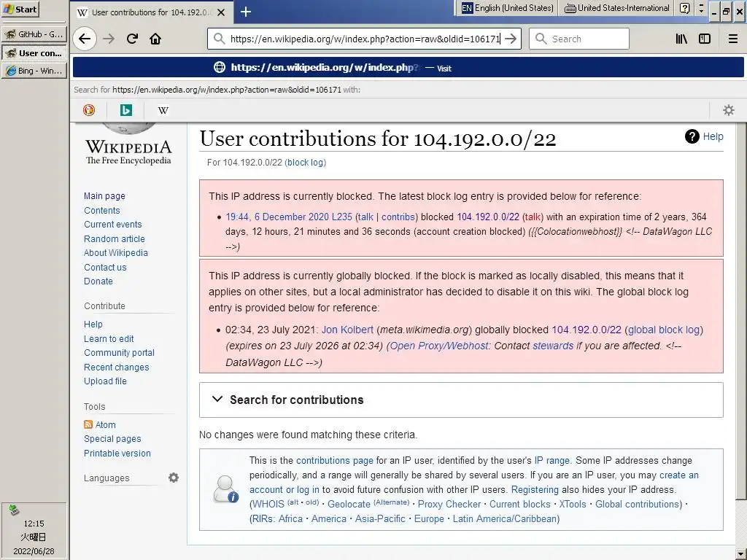This screenshot has height=560, width=747.
Task: Search with Wikipedia one-off engine icon
Action: pyautogui.click(x=163, y=110)
